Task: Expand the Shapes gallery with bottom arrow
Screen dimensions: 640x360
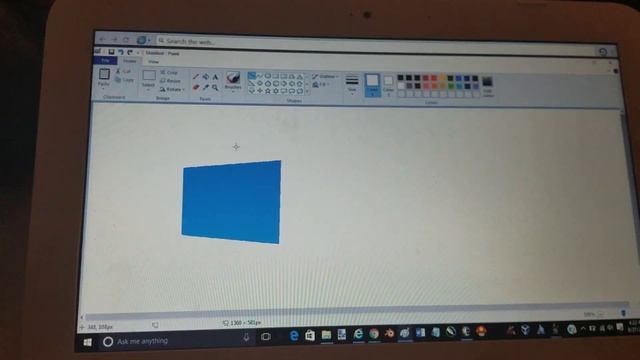Action: pos(307,92)
